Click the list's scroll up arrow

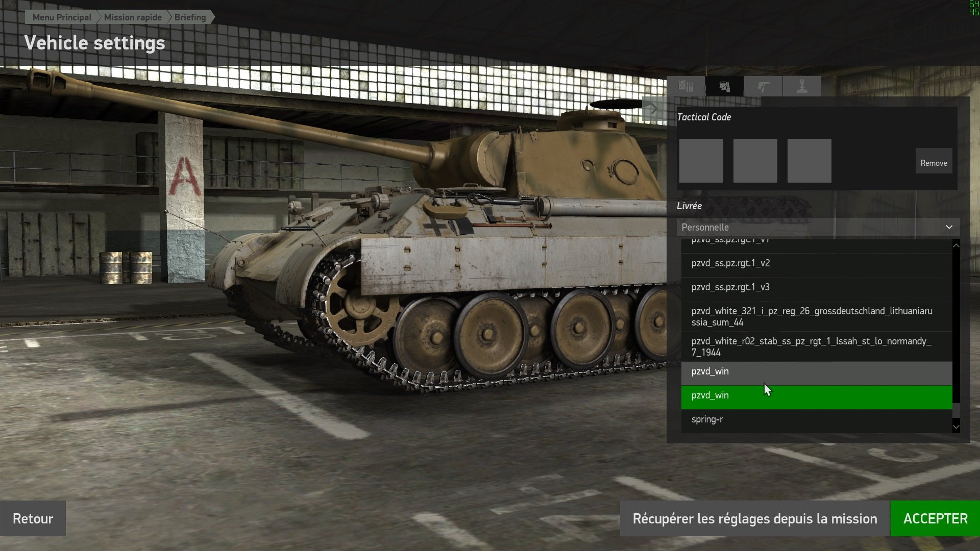click(956, 245)
